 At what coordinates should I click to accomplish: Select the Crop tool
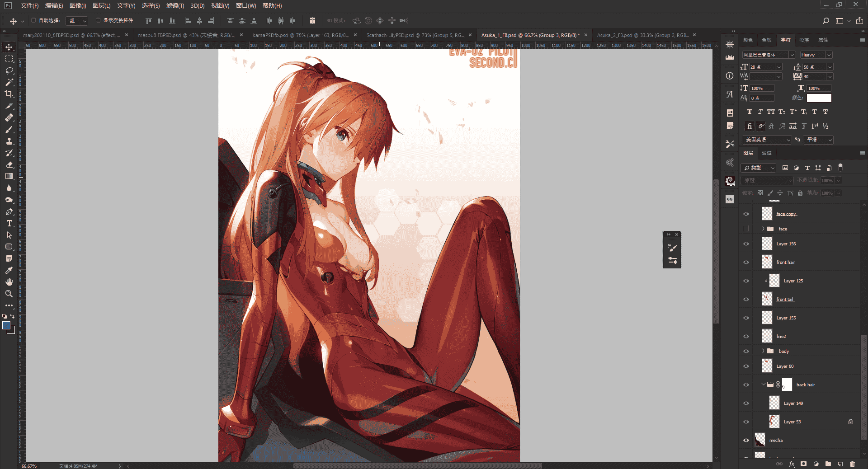[x=9, y=94]
